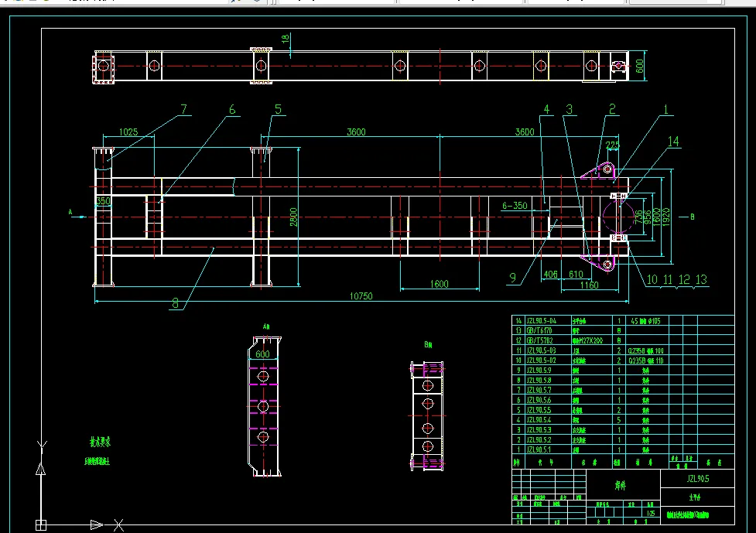Click the 600 height dimension of top view

pyautogui.click(x=639, y=66)
